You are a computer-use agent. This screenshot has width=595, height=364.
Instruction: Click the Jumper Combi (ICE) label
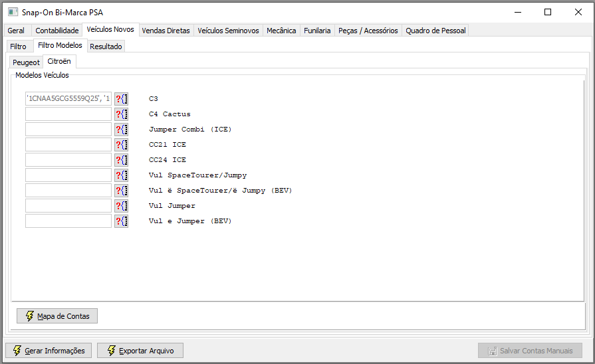190,130
